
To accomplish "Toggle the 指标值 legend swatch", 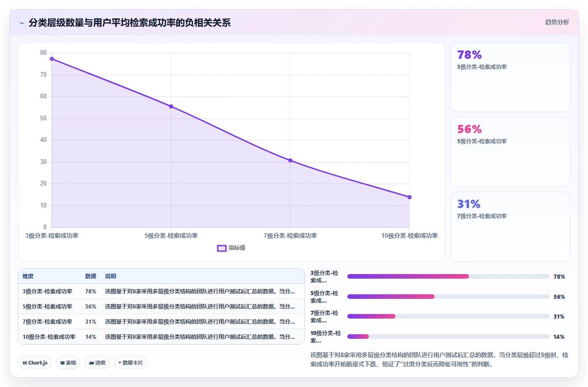I will point(221,248).
